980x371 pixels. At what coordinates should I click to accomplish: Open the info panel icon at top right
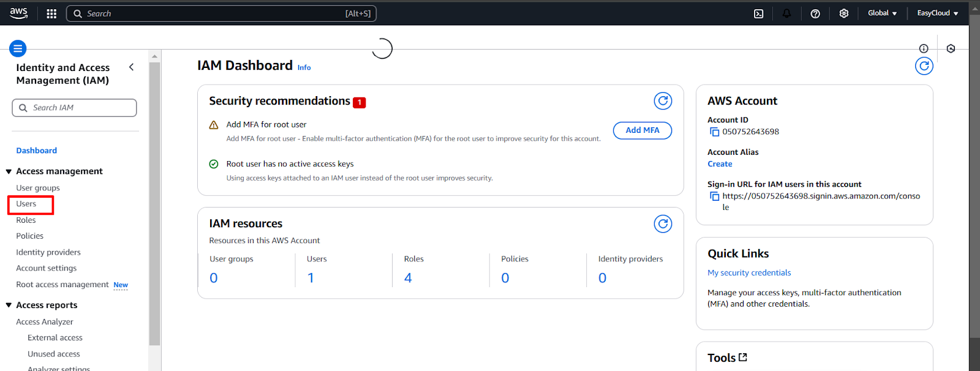pos(924,48)
